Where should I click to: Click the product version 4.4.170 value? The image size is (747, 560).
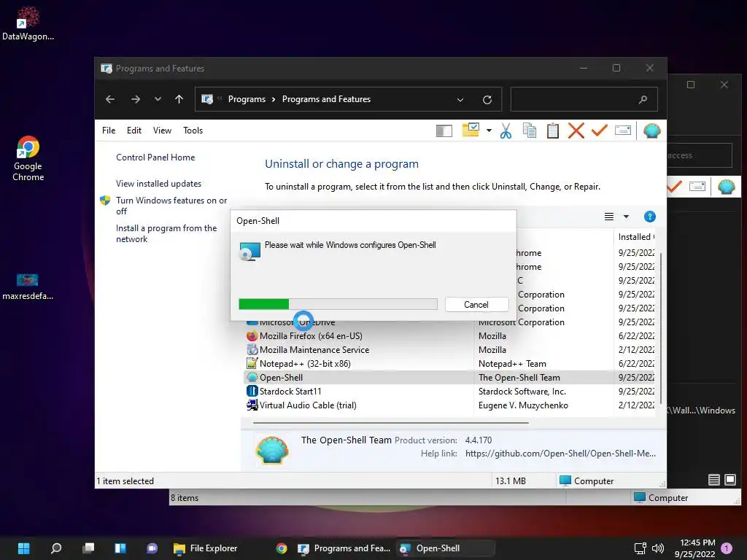pos(479,440)
